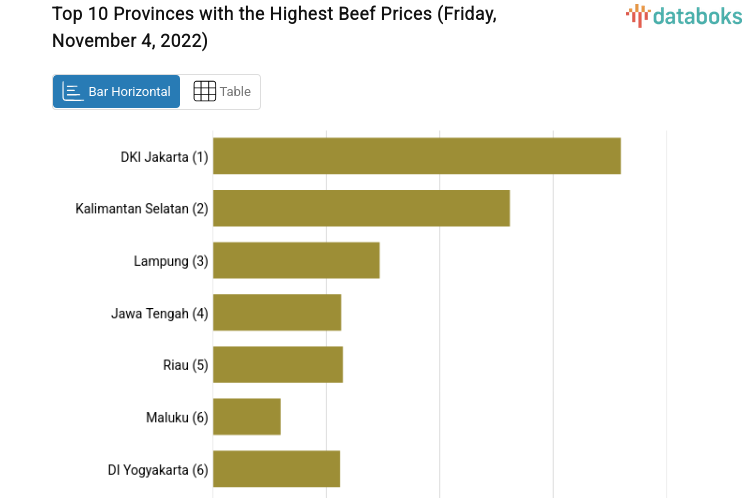Click the bar chart icon in Bar Horizontal
This screenshot has width=753, height=498.
pyautogui.click(x=72, y=92)
